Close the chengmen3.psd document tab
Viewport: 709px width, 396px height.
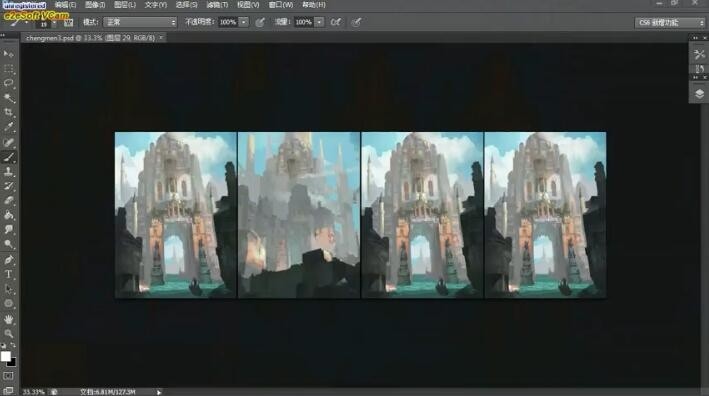point(161,38)
